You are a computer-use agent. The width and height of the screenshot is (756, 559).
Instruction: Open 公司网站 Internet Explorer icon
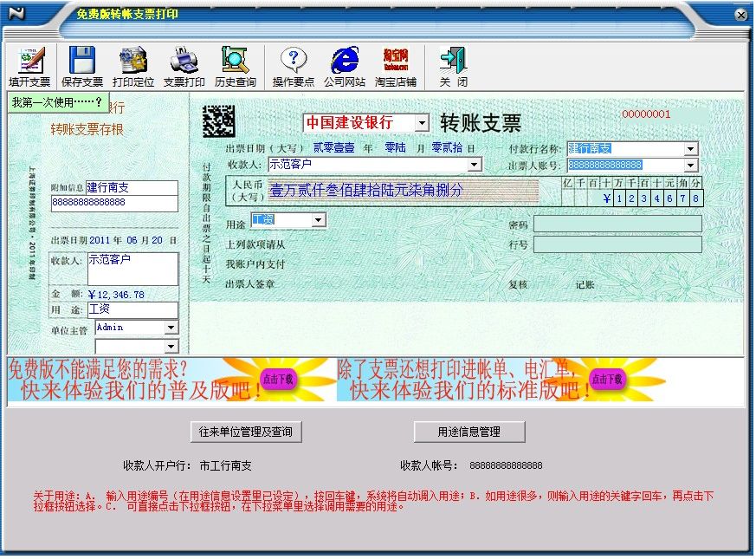pos(345,61)
